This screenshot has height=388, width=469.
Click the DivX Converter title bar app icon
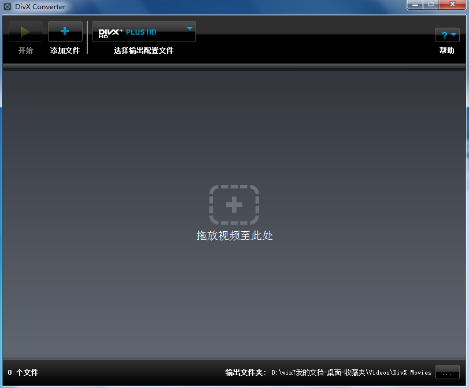(7, 6)
